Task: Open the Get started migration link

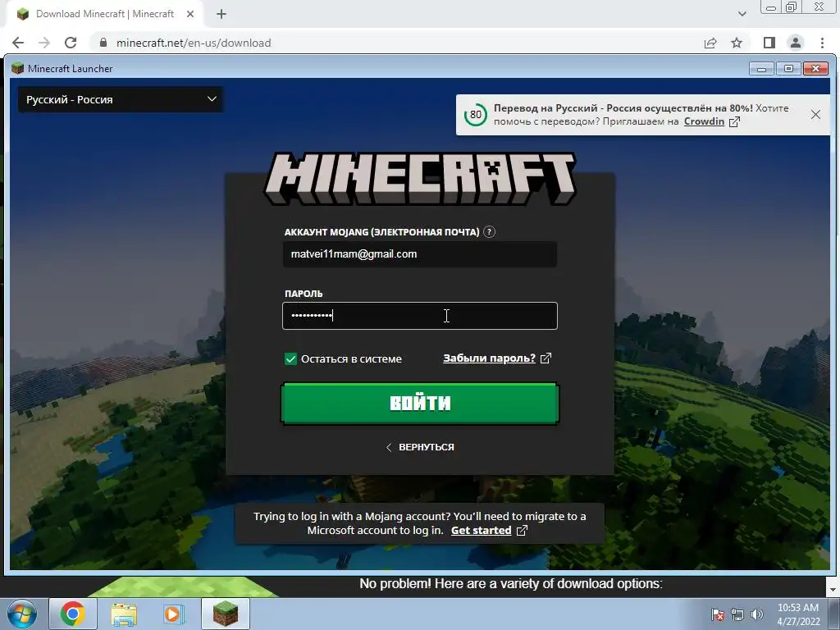Action: (481, 531)
